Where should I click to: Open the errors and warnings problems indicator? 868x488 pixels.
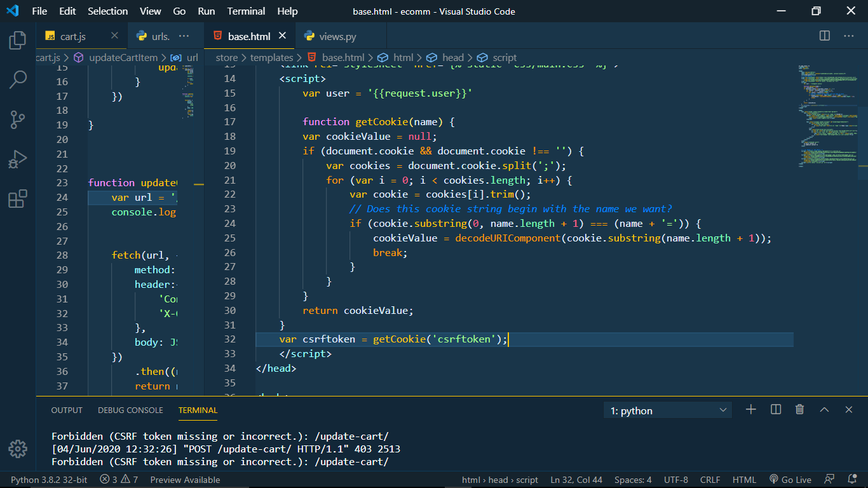(x=119, y=480)
